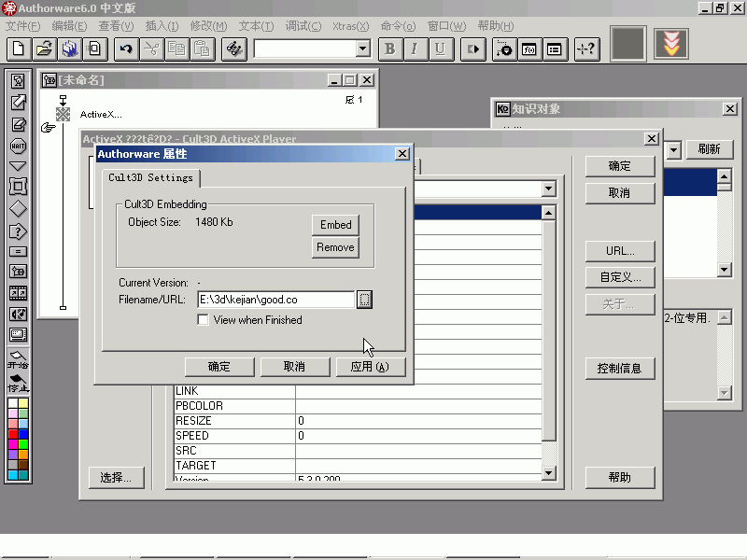Open the Control Panel toolbar icon

tap(504, 49)
